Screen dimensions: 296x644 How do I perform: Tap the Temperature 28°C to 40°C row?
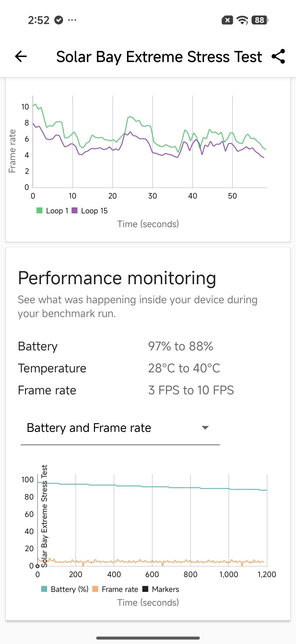119,368
